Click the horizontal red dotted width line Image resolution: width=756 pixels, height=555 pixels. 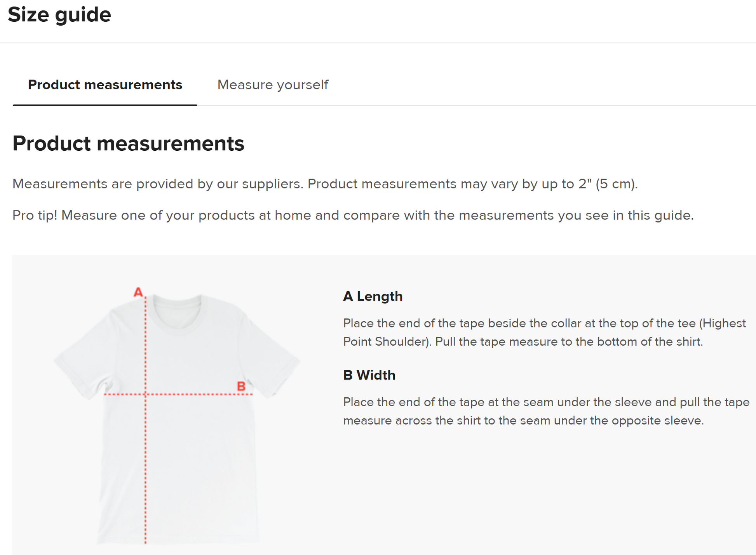[194, 394]
